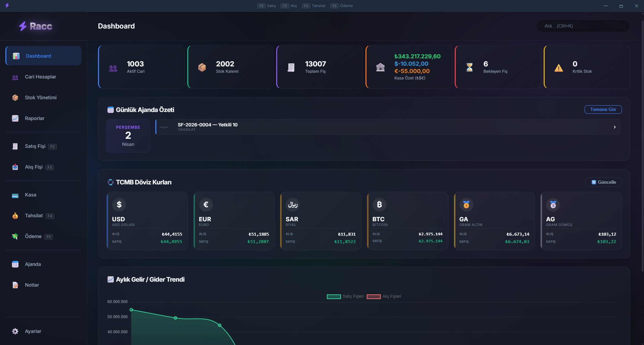The width and height of the screenshot is (644, 345).
Task: Click the F2 Satış shortcut label
Action: pyautogui.click(x=266, y=6)
